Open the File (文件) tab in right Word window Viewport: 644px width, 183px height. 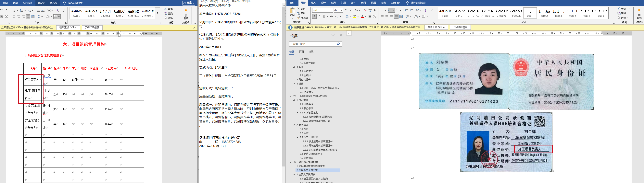(292, 3)
